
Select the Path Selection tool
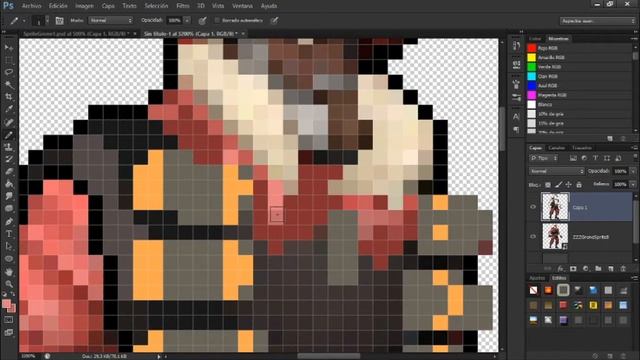click(x=9, y=246)
